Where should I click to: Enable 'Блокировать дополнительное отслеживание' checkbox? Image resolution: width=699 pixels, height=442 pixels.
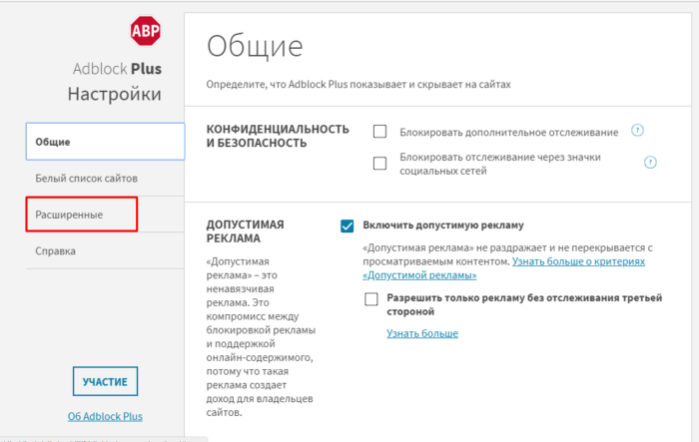pos(380,132)
